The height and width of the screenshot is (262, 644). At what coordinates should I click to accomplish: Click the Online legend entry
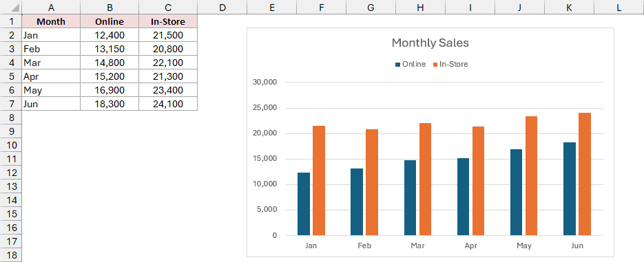(411, 64)
